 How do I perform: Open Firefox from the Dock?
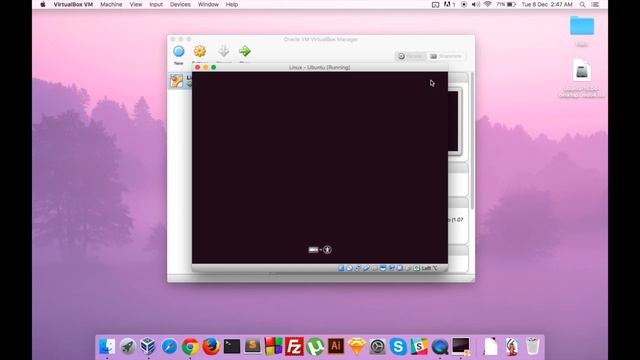(211, 347)
